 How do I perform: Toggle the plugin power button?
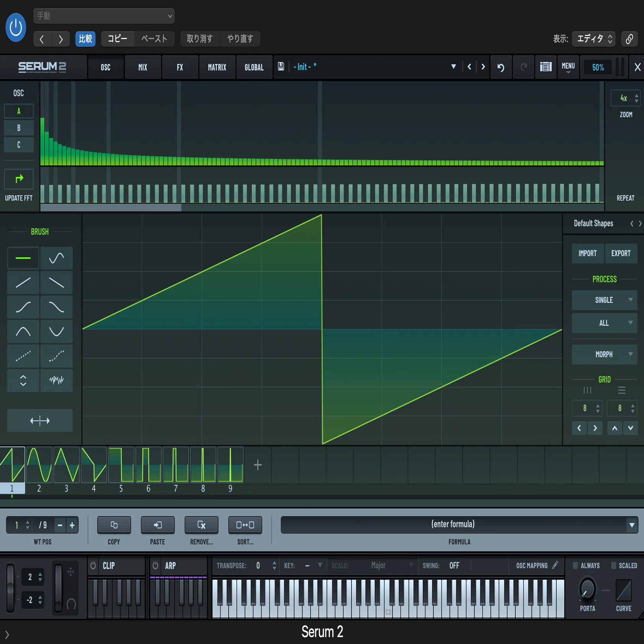coord(16,28)
